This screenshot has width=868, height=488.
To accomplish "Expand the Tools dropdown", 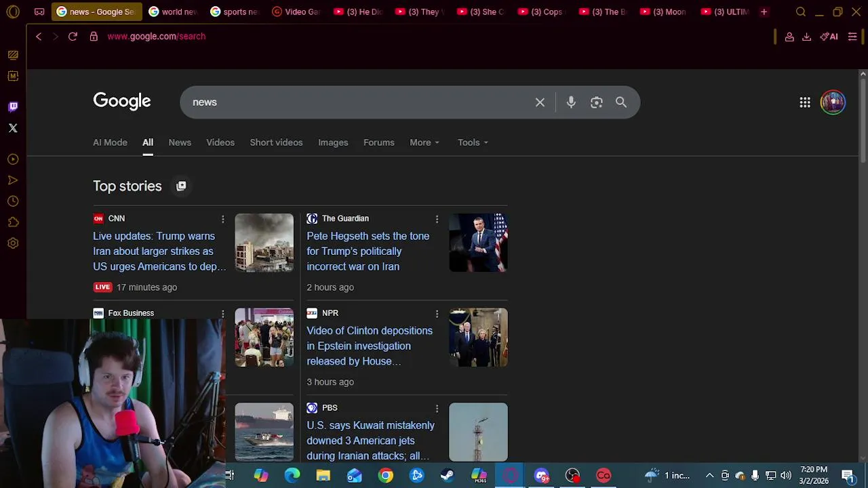I will 473,142.
